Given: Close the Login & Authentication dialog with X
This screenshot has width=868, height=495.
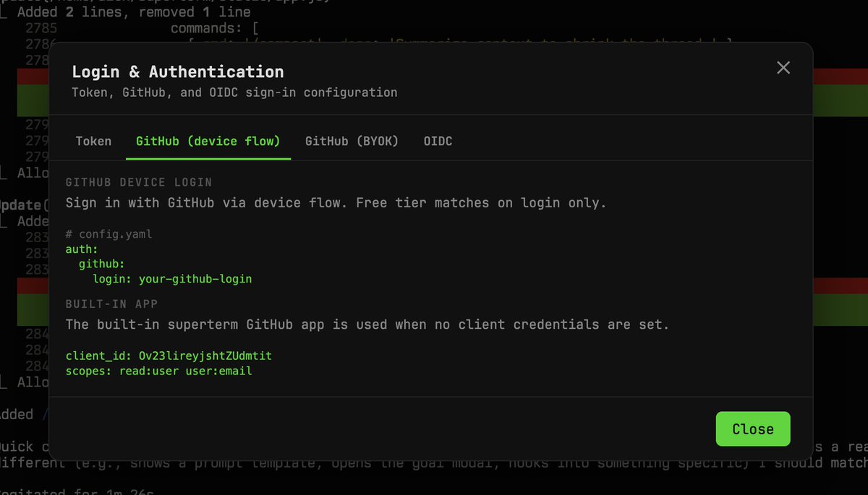Looking at the screenshot, I should coord(783,68).
